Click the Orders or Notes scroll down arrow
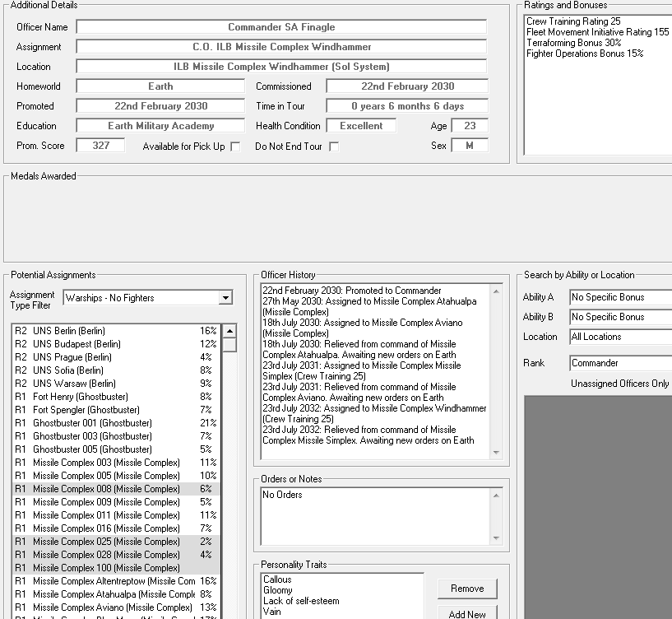The width and height of the screenshot is (672, 619). click(496, 538)
